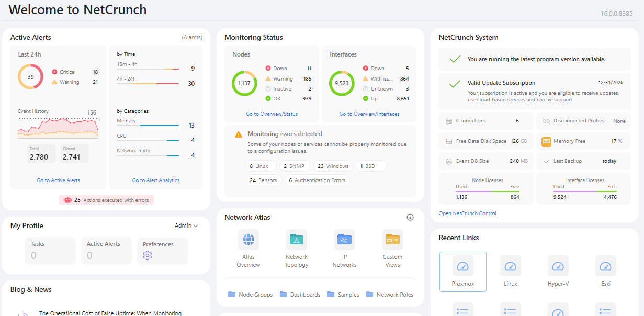Click the 1,137 nodes donut chart
This screenshot has height=316, width=644.
244,83
